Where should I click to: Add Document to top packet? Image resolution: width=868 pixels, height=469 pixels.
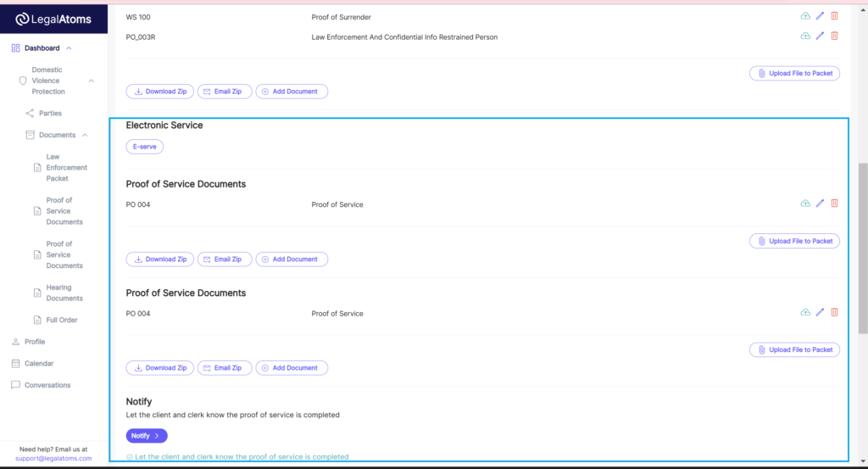coord(292,92)
